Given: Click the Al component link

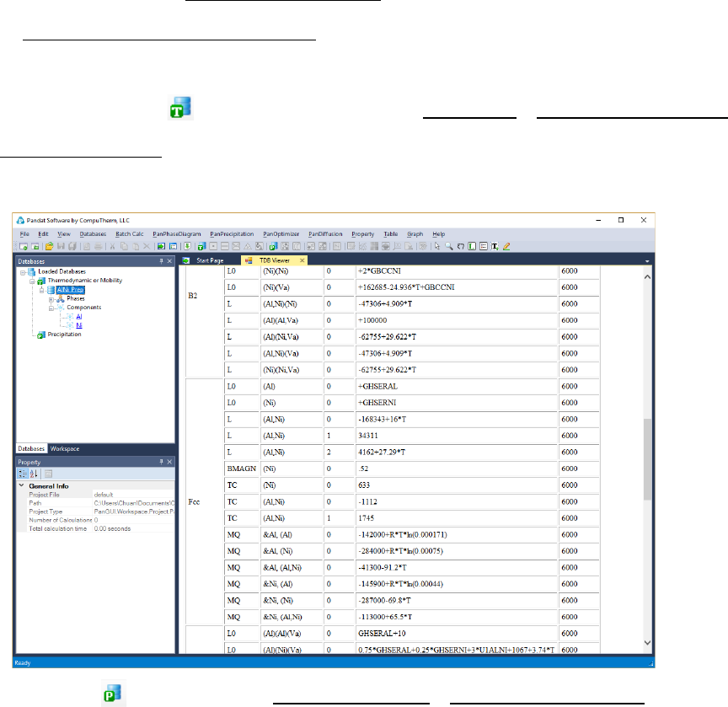Looking at the screenshot, I should 79,317.
